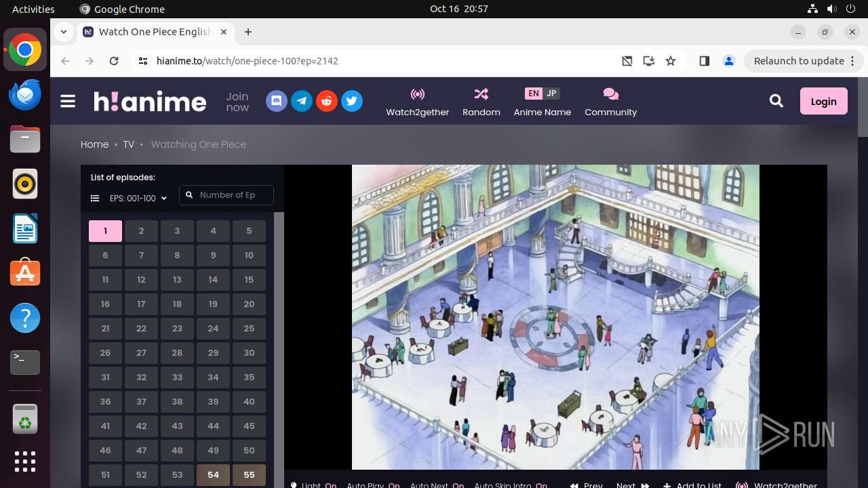Select episode 54
Viewport: 868px width, 488px height.
pyautogui.click(x=213, y=475)
